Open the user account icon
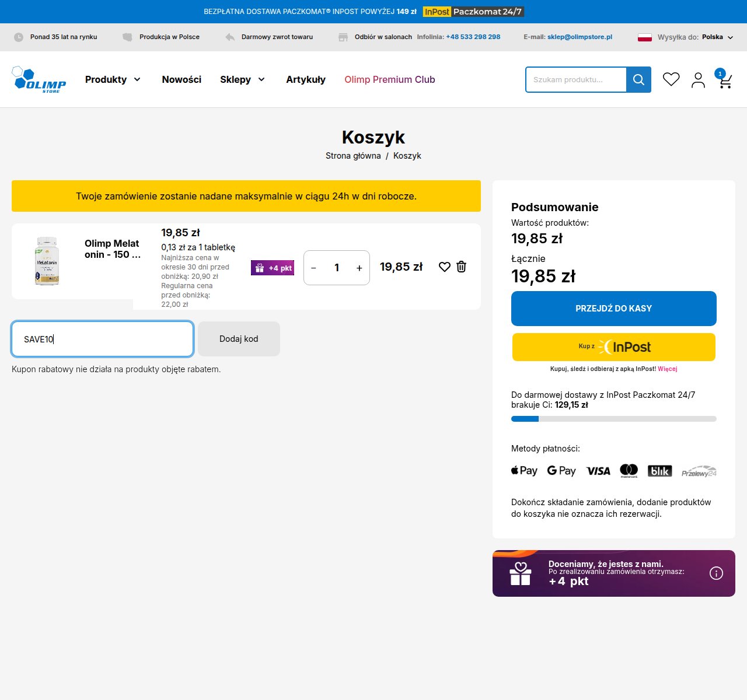747x700 pixels. (698, 80)
